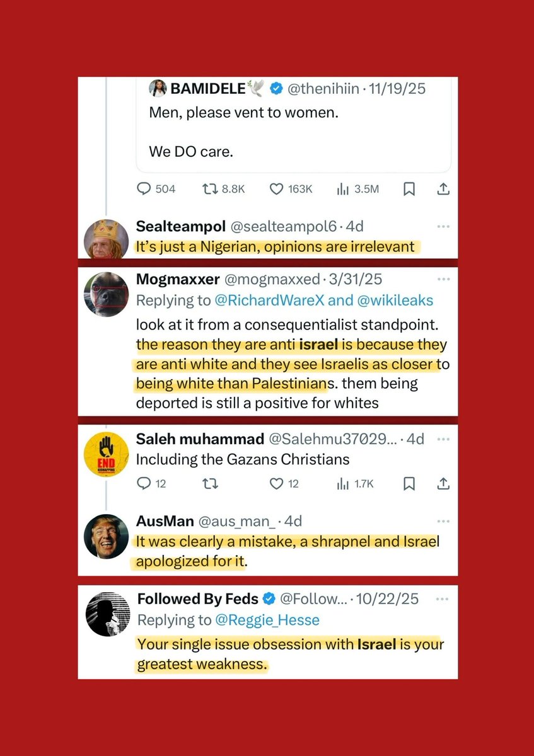Like Saleh muhammad's tweet
Screen dimensions: 534x756
pyautogui.click(x=276, y=484)
